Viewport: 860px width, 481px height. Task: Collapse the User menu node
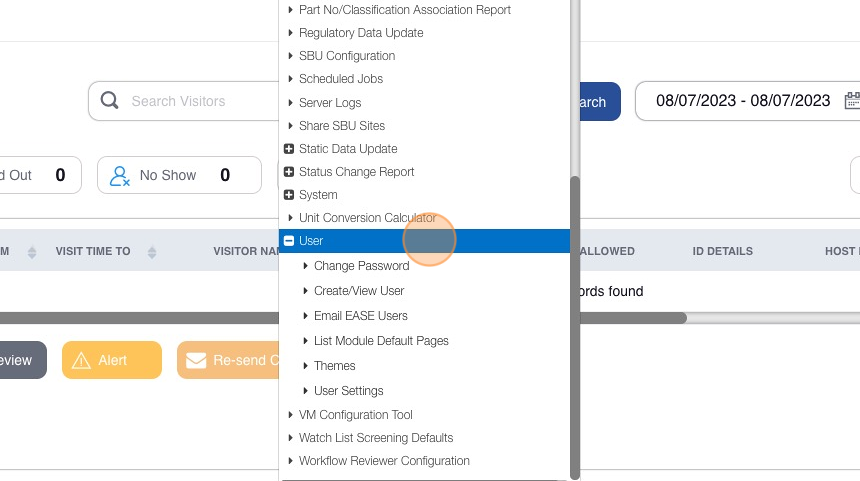(x=289, y=241)
